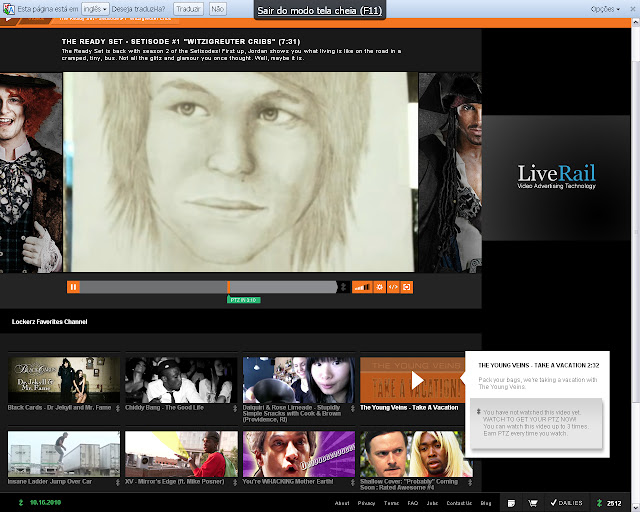Open the About footer link
The height and width of the screenshot is (512, 640).
[x=342, y=503]
